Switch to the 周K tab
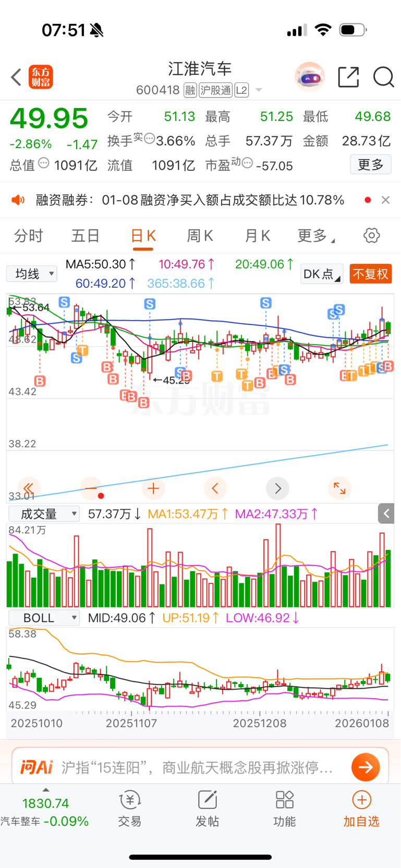 (200, 236)
